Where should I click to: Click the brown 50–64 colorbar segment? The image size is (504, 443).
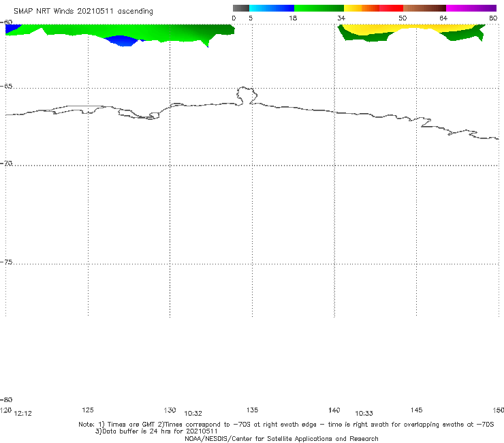[424, 8]
